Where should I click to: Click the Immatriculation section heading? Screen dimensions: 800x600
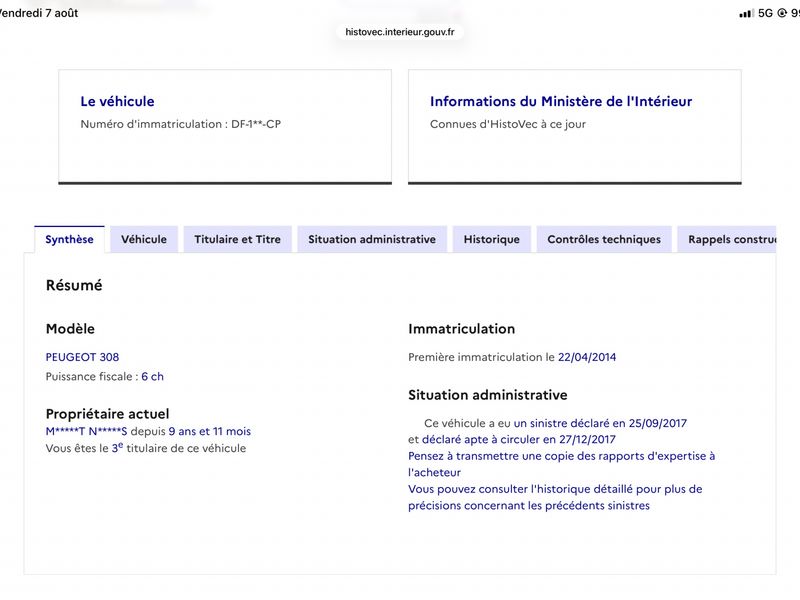pos(461,329)
